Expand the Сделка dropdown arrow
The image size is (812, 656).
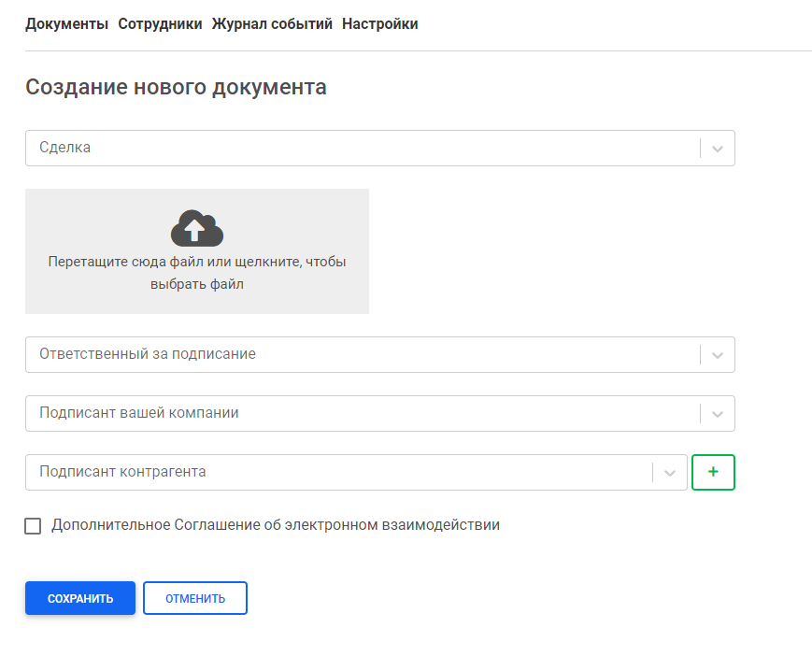click(718, 149)
